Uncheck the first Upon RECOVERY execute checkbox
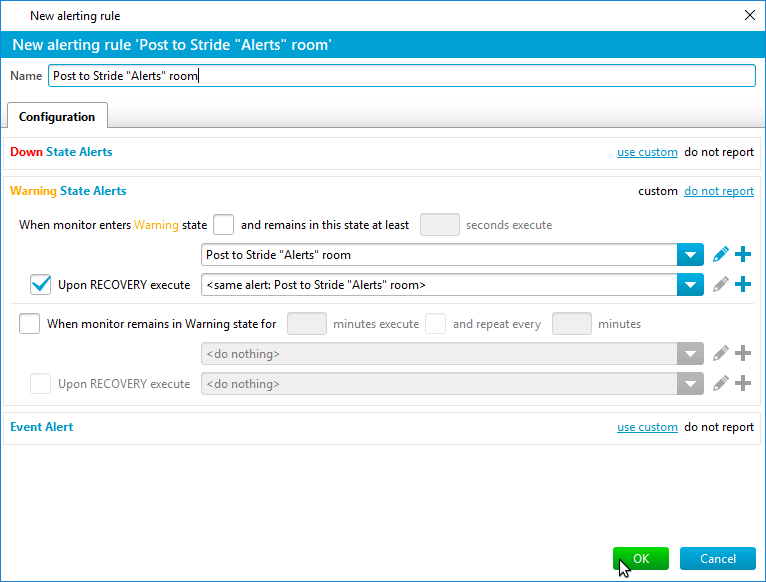Screen dimensions: 766x582 pyautogui.click(x=41, y=284)
